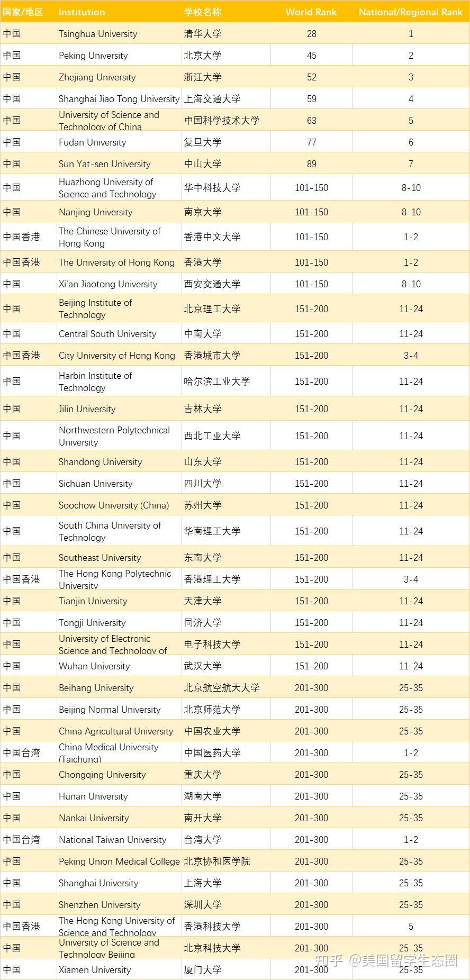Click the National/Regional Rank column header

(x=411, y=12)
